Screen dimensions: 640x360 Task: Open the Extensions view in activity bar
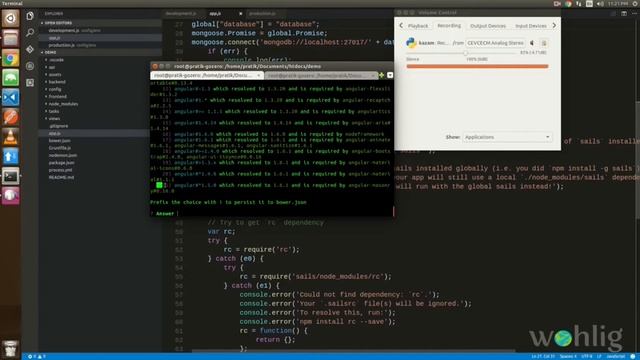(x=30, y=83)
